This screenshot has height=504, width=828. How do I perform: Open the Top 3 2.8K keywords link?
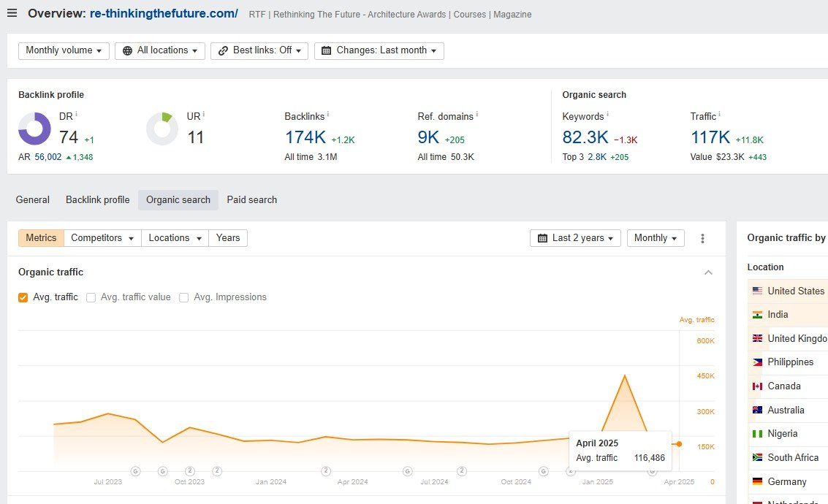pyautogui.click(x=597, y=157)
